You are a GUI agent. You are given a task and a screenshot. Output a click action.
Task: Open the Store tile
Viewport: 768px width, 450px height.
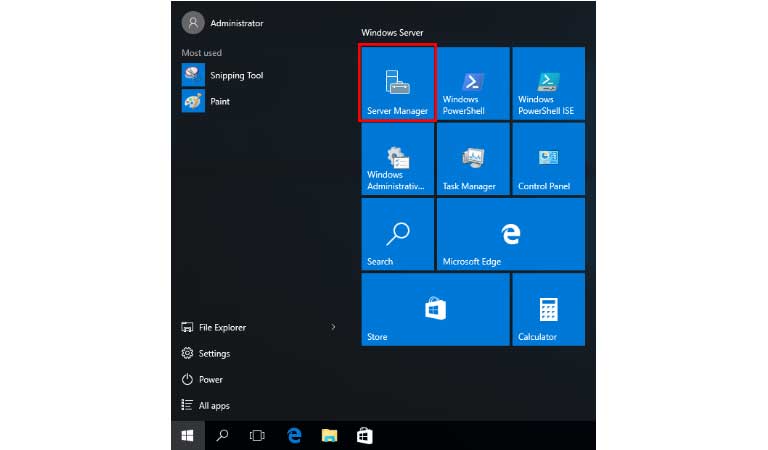point(435,309)
